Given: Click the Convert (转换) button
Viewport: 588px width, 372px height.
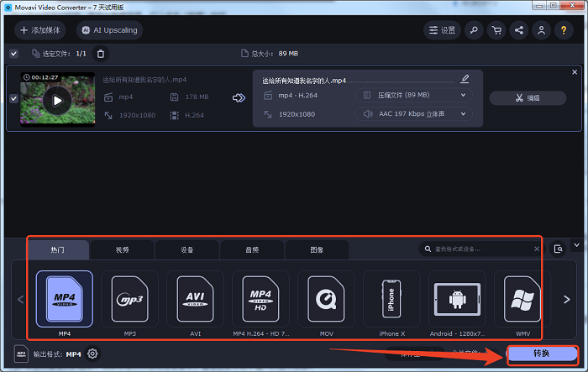Looking at the screenshot, I should (543, 354).
